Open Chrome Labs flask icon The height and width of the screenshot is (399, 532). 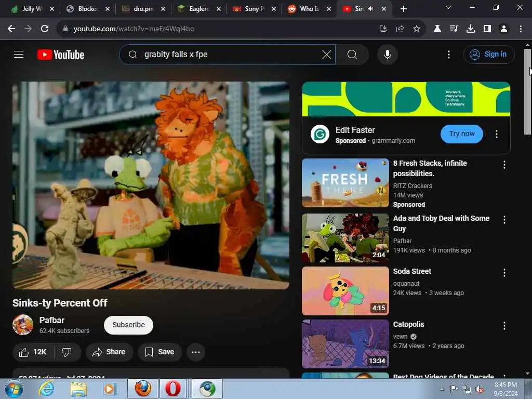click(x=437, y=29)
